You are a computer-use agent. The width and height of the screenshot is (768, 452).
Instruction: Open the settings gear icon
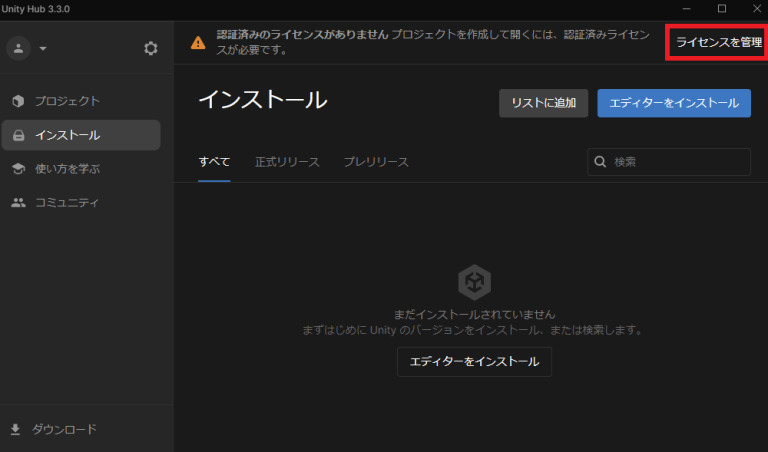(151, 48)
